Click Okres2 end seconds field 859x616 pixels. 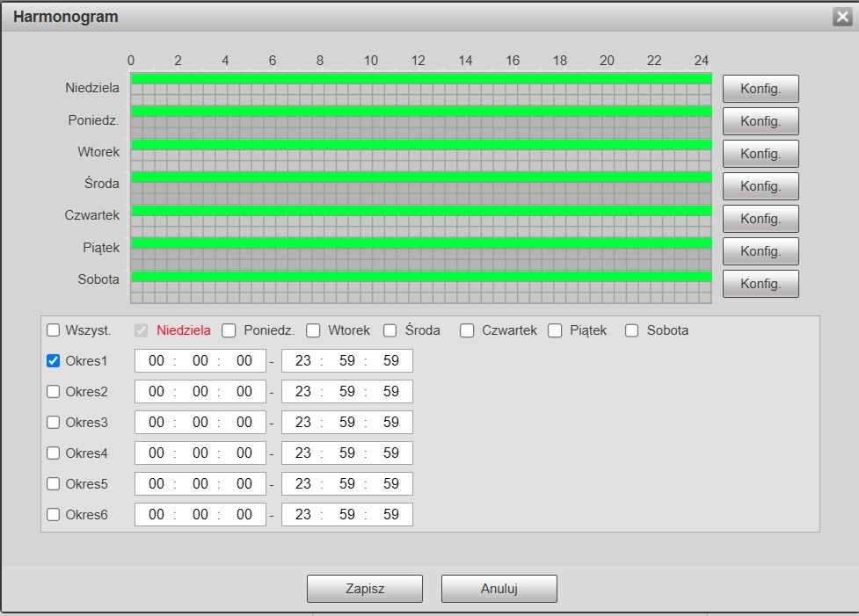point(390,392)
